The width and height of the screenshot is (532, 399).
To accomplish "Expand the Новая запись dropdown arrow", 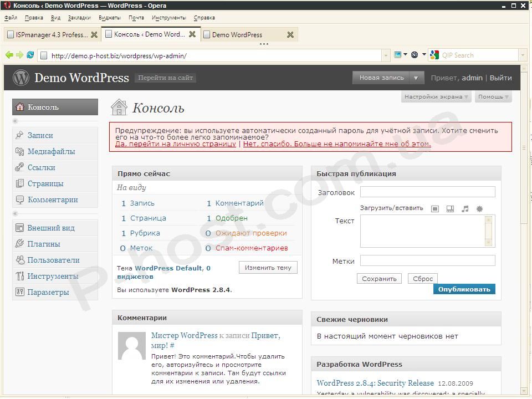I will [x=416, y=78].
